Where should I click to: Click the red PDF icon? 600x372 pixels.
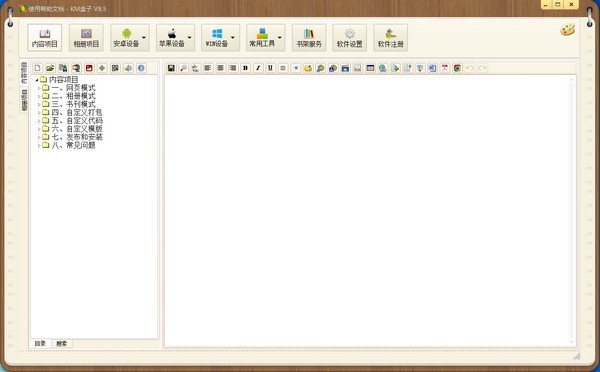[x=445, y=68]
